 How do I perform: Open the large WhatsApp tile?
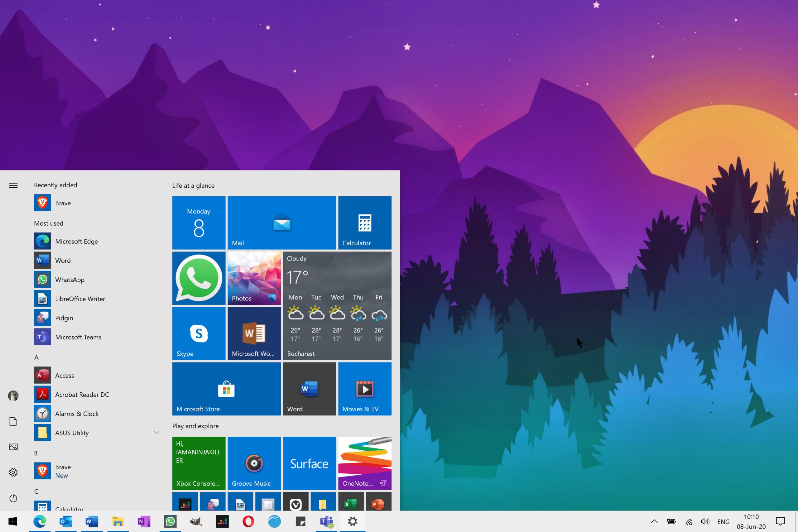[199, 278]
